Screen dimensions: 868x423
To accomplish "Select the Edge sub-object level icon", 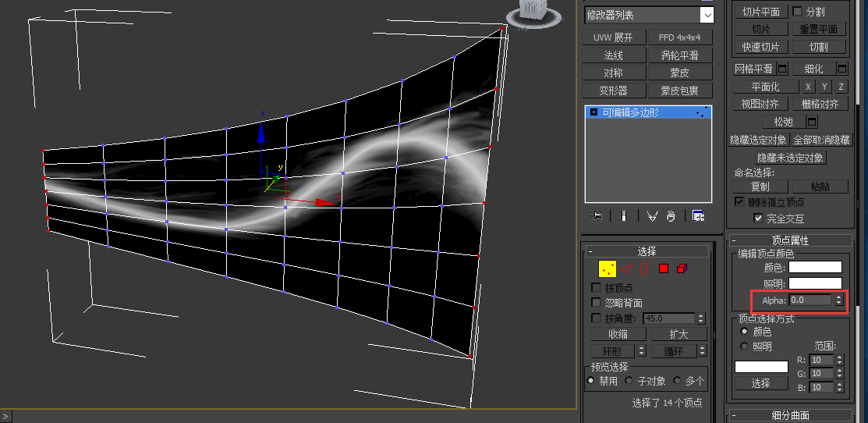I will pyautogui.click(x=626, y=268).
